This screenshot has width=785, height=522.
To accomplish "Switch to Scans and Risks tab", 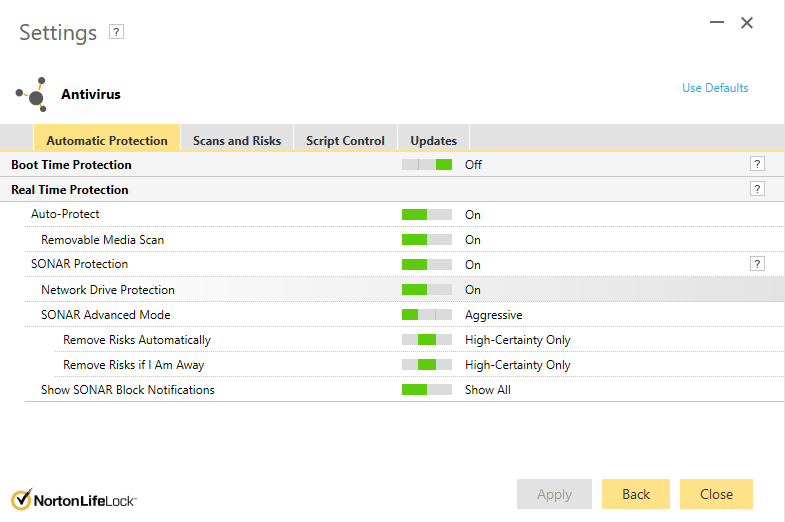I will tap(237, 141).
